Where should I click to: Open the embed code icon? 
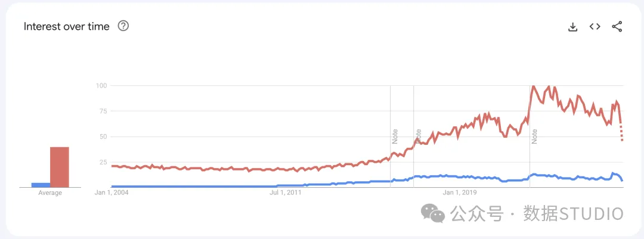pos(595,26)
